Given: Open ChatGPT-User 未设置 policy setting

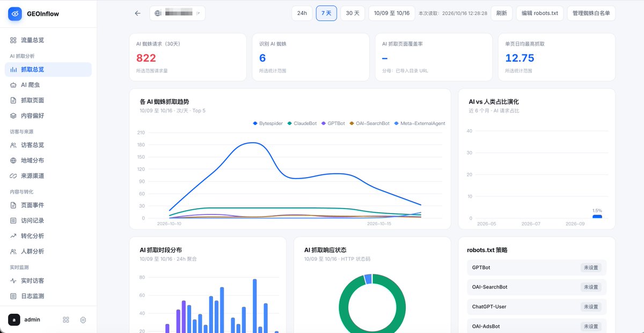Looking at the screenshot, I should [591, 307].
